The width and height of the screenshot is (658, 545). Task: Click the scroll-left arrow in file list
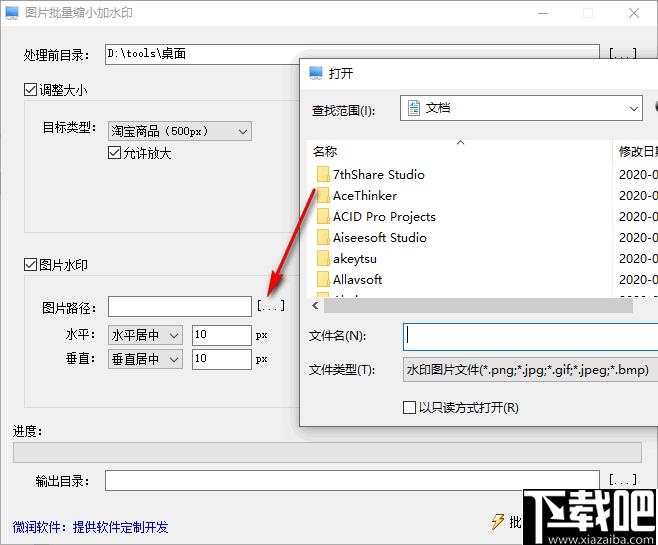[x=315, y=306]
